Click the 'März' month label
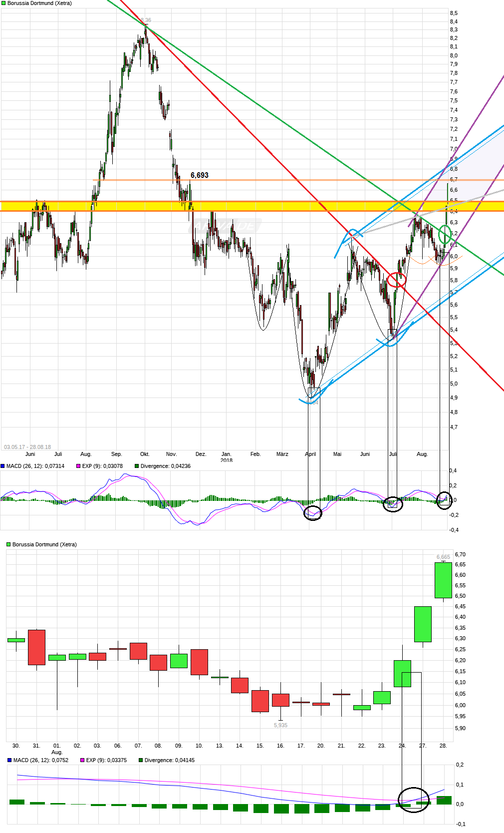Viewport: 504px width, 833px height. (282, 454)
